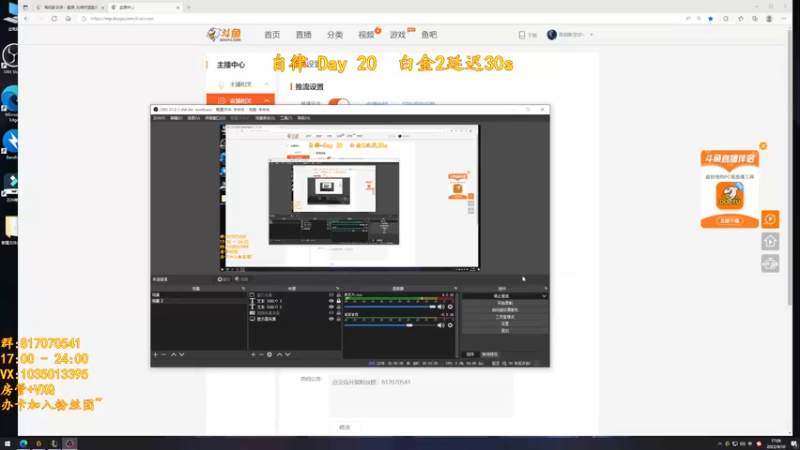Mute the 麦克风/Aux speaker icon
The width and height of the screenshot is (800, 450).
point(441,307)
